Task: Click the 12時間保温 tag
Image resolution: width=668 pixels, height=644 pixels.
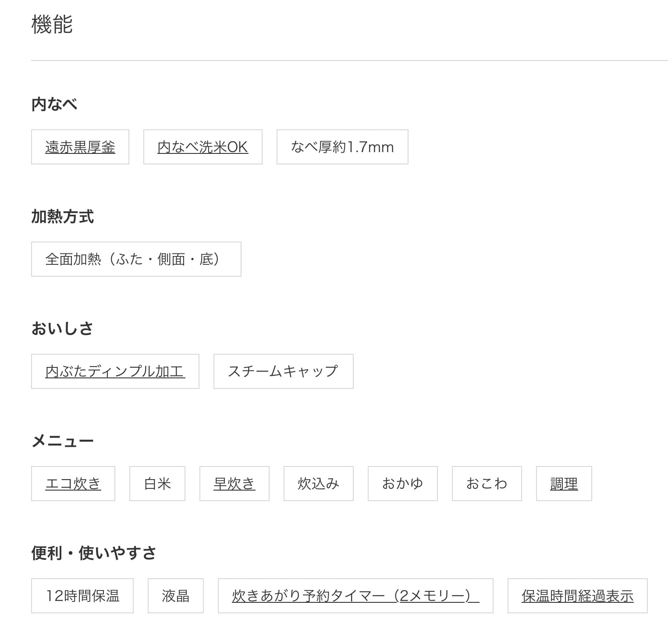Action: [x=82, y=596]
